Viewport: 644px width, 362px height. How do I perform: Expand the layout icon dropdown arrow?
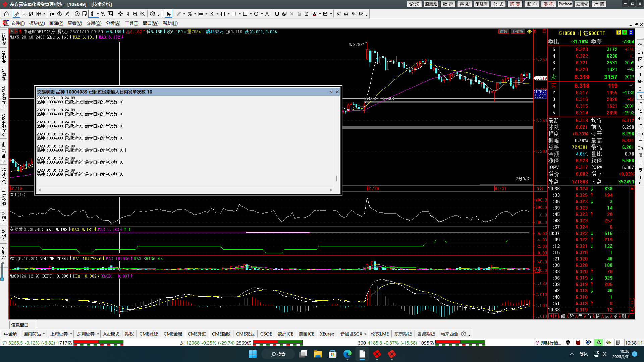coord(44,14)
